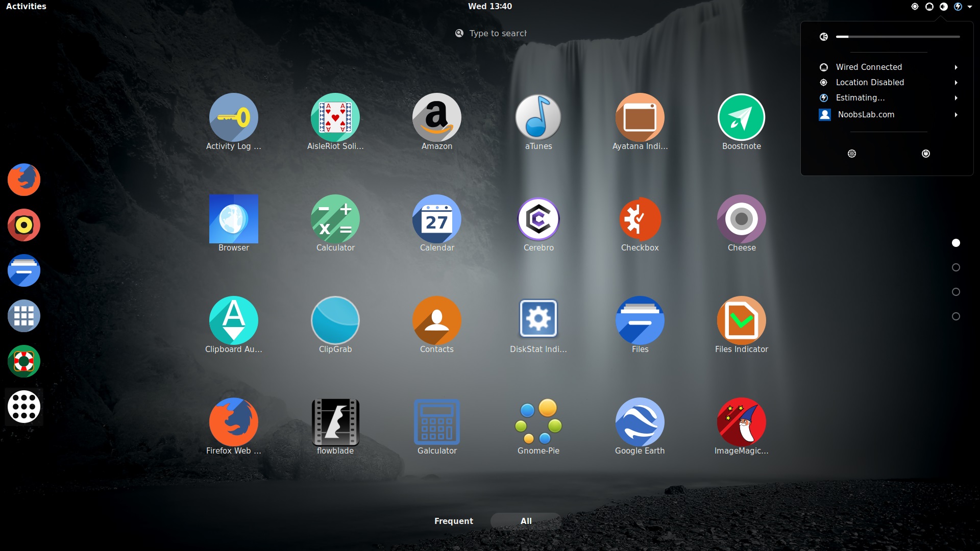The width and height of the screenshot is (980, 551).
Task: Launch flowblade video editor
Action: [x=335, y=427]
